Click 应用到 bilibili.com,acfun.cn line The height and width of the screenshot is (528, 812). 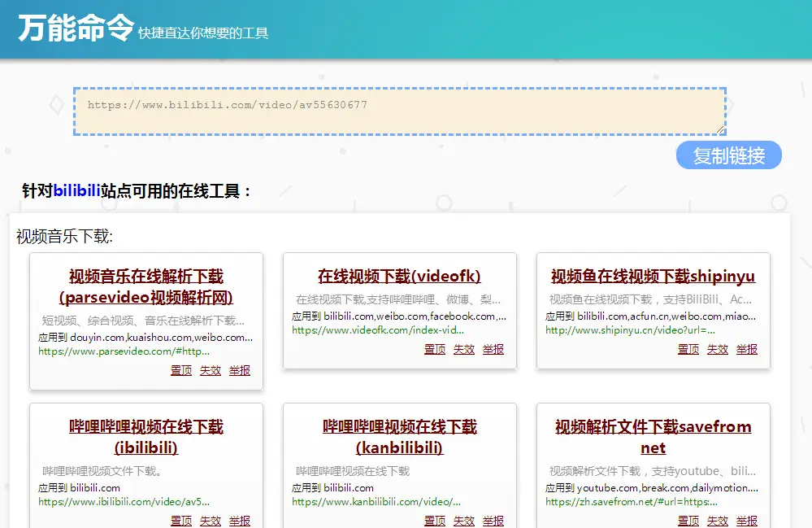tap(651, 316)
